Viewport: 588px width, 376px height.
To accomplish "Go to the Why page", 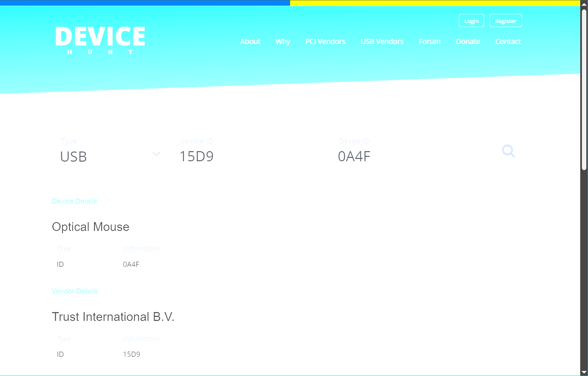I will click(x=283, y=42).
